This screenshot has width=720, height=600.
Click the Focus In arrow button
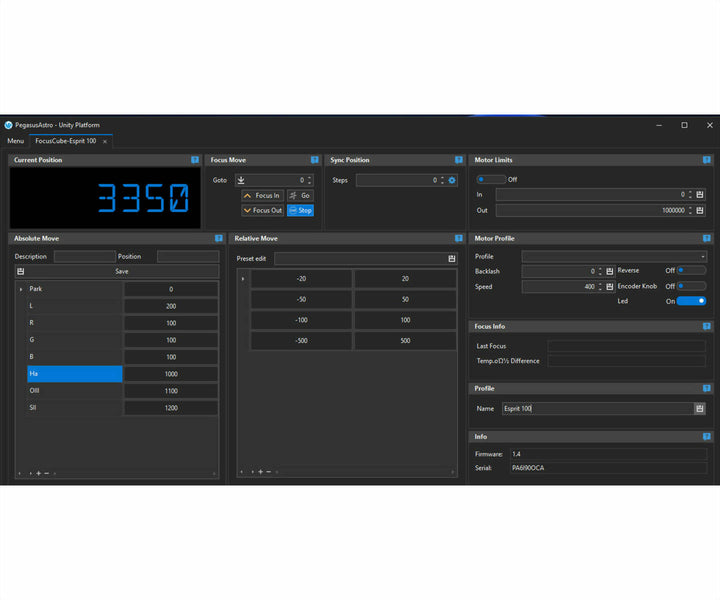coord(262,195)
